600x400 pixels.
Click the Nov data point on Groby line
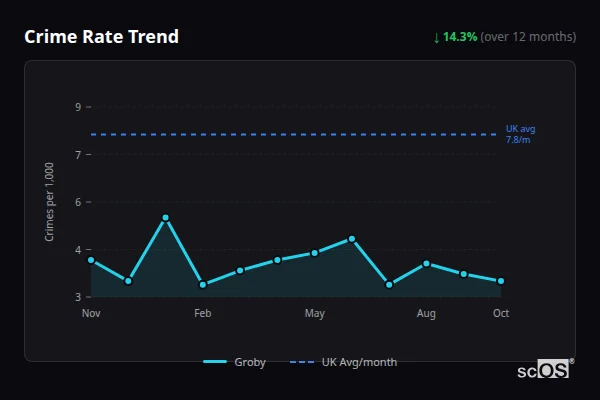click(91, 260)
